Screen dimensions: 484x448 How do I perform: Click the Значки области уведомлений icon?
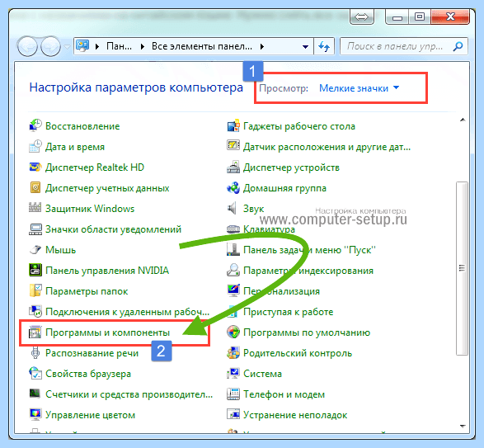click(35, 229)
